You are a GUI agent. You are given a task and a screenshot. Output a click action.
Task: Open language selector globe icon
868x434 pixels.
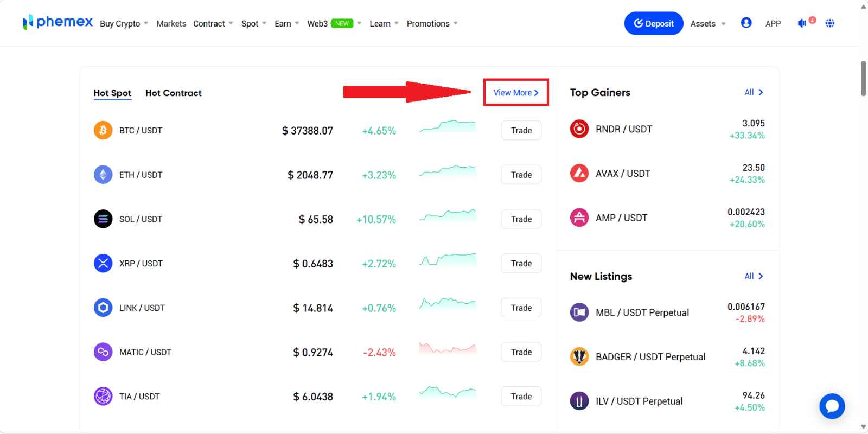coord(829,23)
